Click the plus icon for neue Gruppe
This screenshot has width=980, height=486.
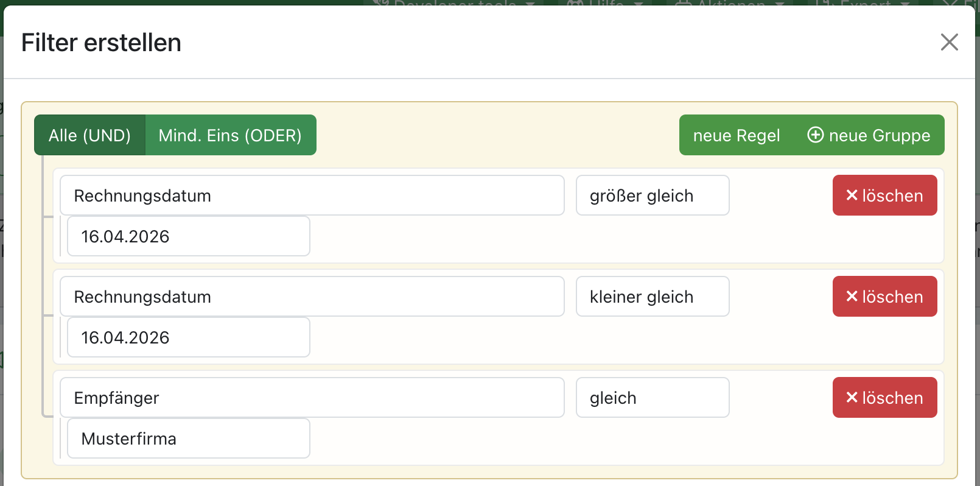[x=815, y=135]
